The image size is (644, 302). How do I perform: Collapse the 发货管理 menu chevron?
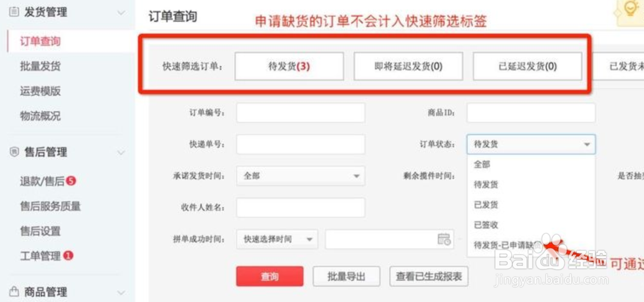[121, 13]
